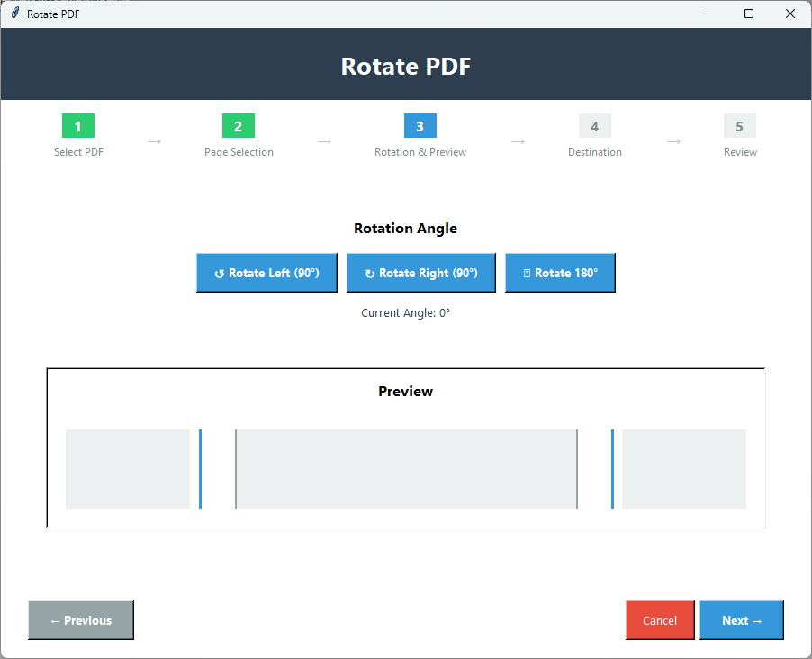
Task: Click the blue step 3 badge
Action: pos(420,126)
